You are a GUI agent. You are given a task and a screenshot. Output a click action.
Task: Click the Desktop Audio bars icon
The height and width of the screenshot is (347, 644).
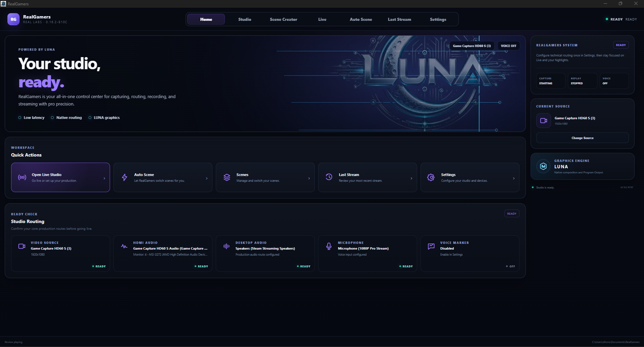coord(227,246)
